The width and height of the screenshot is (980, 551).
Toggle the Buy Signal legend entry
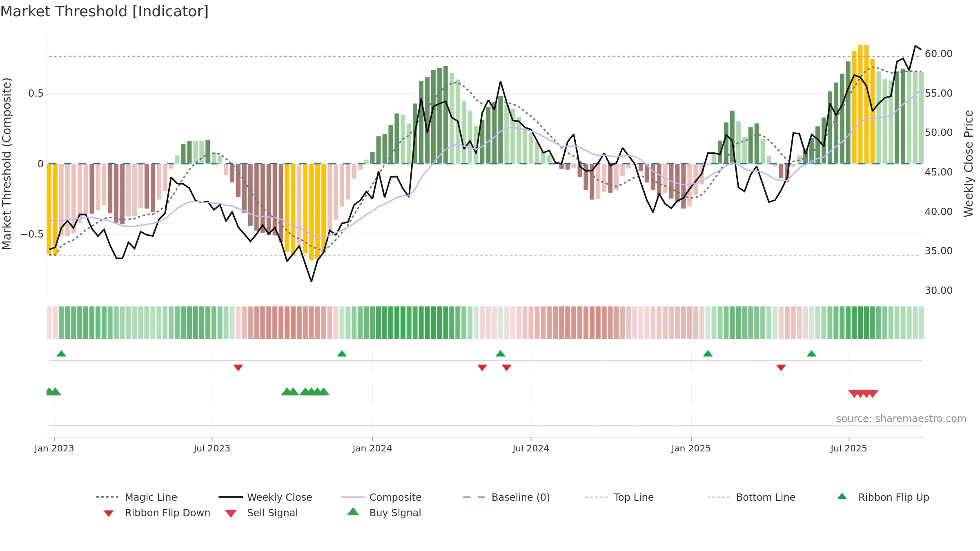pyautogui.click(x=384, y=513)
